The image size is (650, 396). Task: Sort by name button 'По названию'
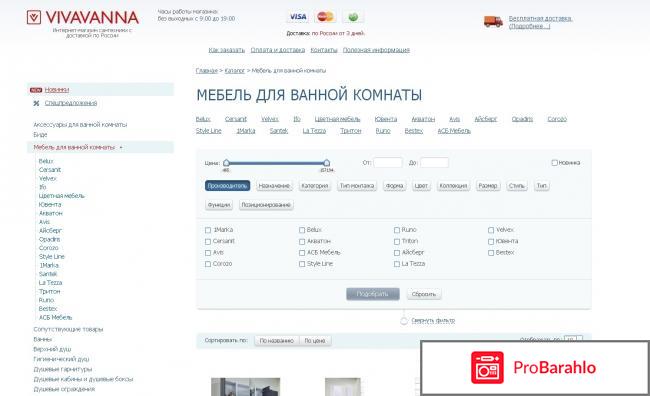pos(276,341)
